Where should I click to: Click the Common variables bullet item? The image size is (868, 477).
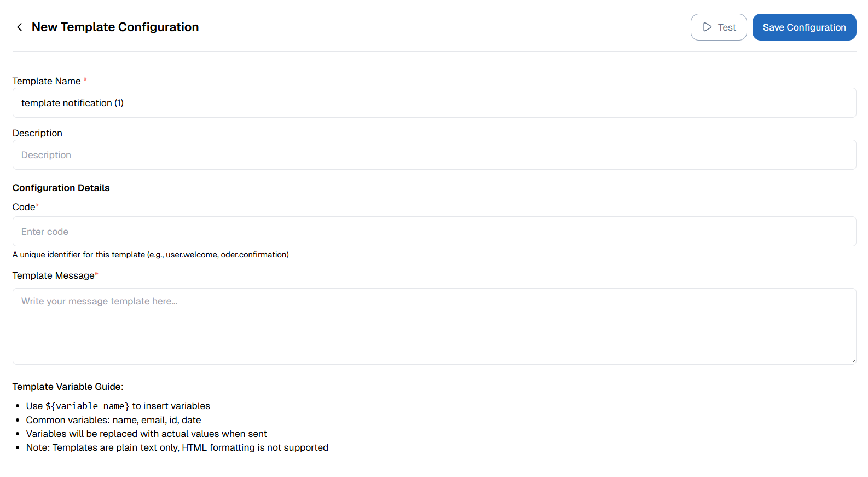click(x=113, y=420)
